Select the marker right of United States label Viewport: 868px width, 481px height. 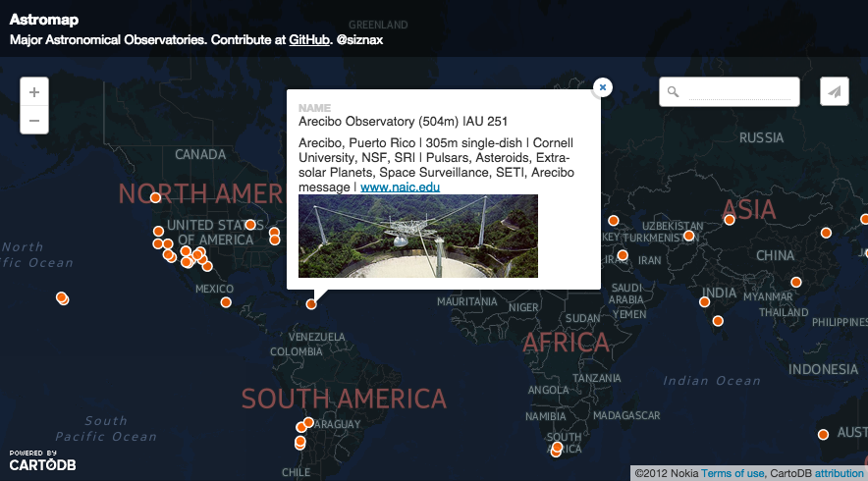coord(250,225)
